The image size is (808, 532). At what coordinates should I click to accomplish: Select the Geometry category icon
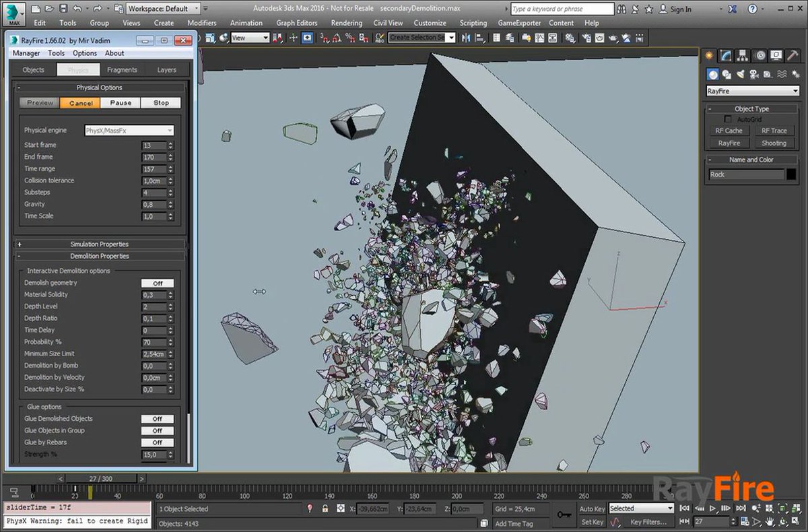(x=712, y=74)
